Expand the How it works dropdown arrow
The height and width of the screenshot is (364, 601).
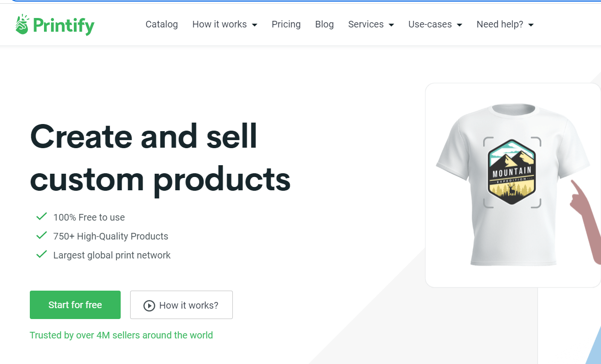click(255, 25)
